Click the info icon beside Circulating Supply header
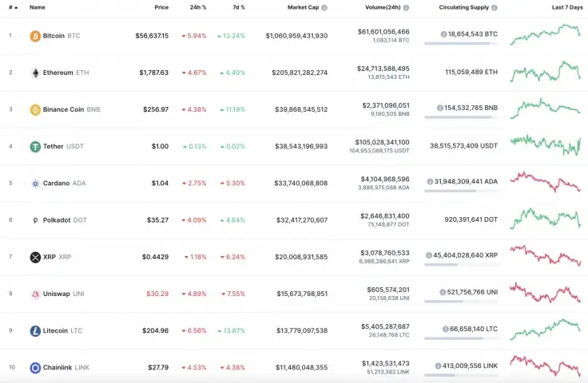The image size is (588, 383). [x=495, y=7]
